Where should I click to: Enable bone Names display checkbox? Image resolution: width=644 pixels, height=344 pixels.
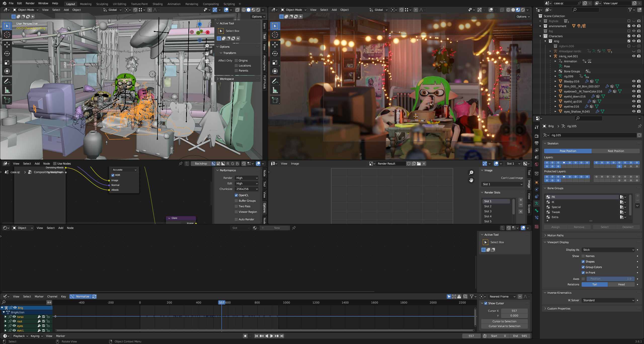pos(583,256)
